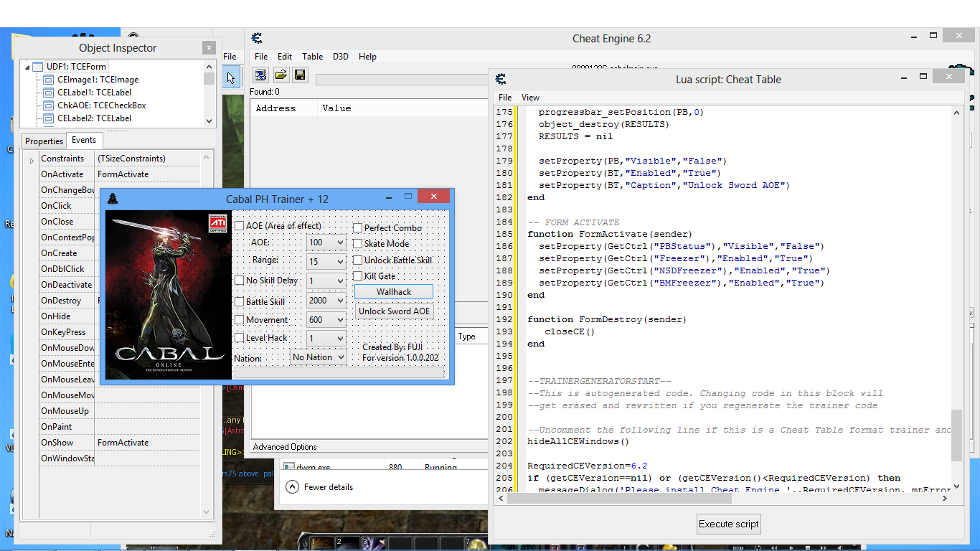
Task: Open the View menu in Lua script window
Action: pyautogui.click(x=530, y=98)
